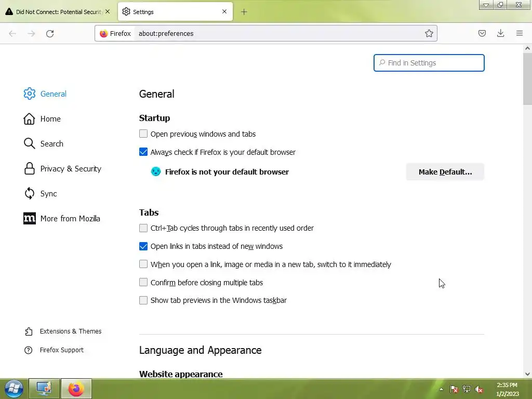Open the Save to Pocket icon
Screen dimensions: 532x399
[x=482, y=33]
